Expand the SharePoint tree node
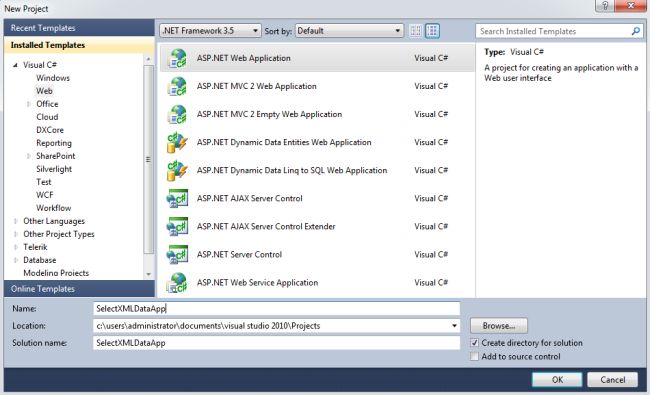The height and width of the screenshot is (395, 650). coord(29,156)
